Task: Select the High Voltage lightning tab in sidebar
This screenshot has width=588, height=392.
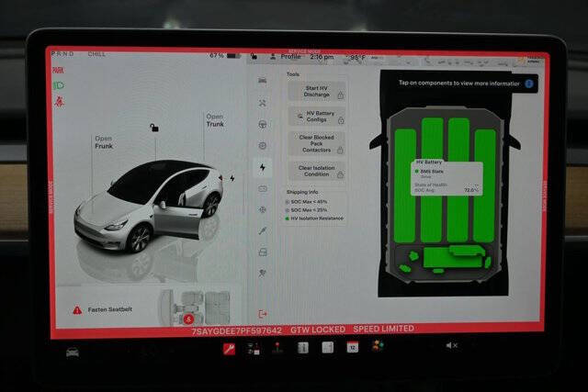Action: (263, 167)
